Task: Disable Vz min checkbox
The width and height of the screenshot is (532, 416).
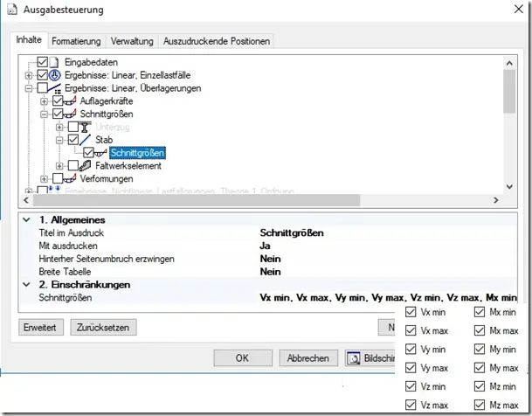Action: 411,386
